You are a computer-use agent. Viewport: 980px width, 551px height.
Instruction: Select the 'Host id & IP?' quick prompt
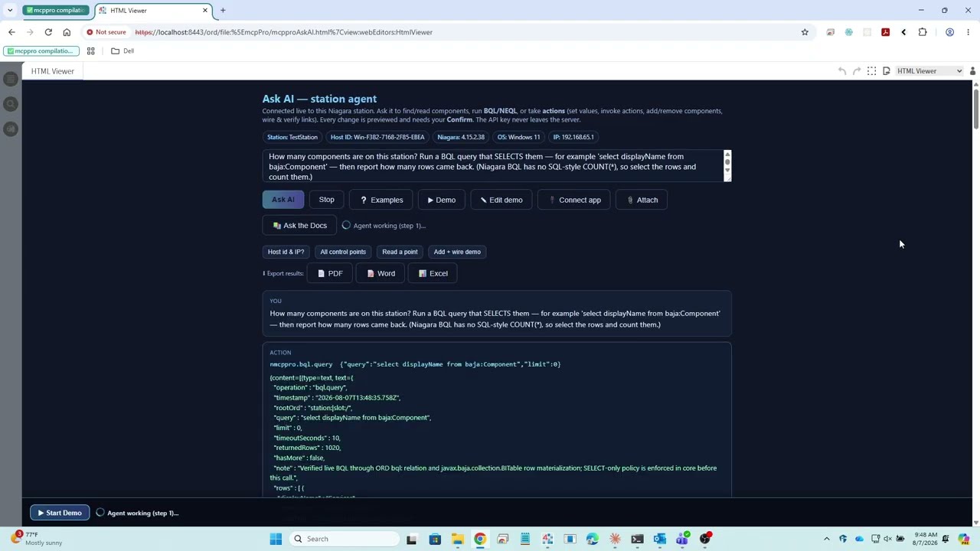point(286,252)
